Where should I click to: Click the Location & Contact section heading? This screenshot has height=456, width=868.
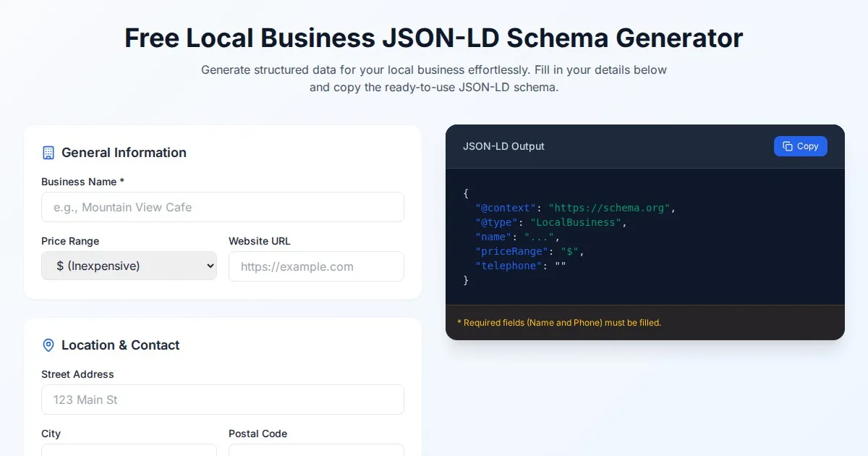120,345
